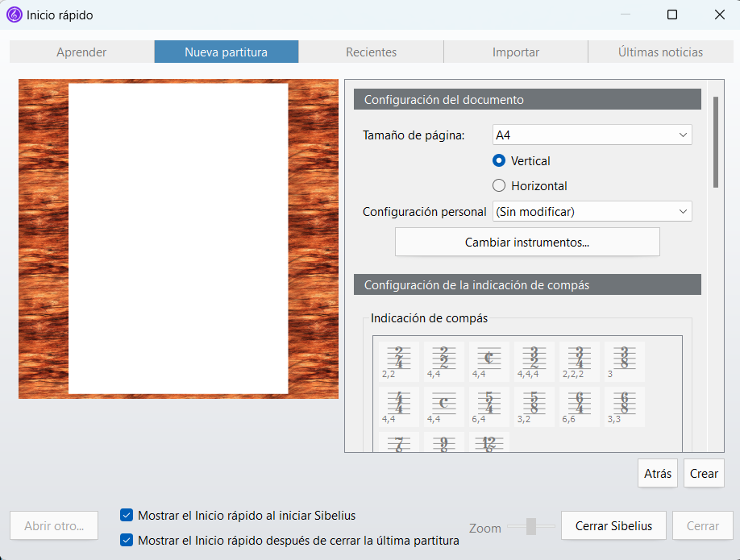Image resolution: width=740 pixels, height=560 pixels.
Task: Select the 3/4 time signature
Action: (579, 361)
